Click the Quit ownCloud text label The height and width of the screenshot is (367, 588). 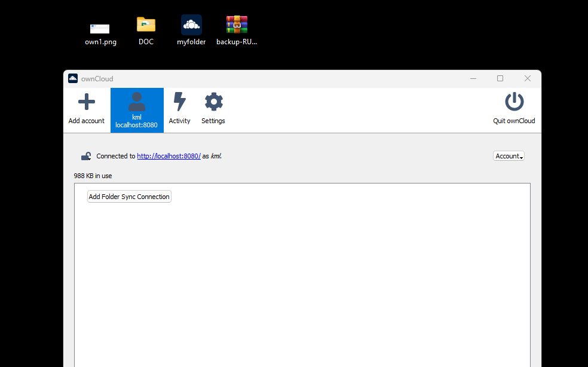(x=514, y=120)
